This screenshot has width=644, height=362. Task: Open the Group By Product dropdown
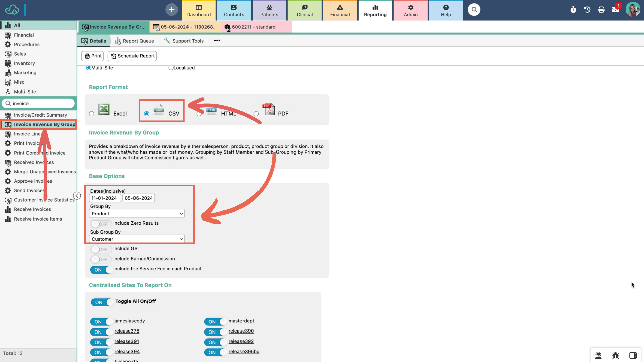(x=137, y=214)
